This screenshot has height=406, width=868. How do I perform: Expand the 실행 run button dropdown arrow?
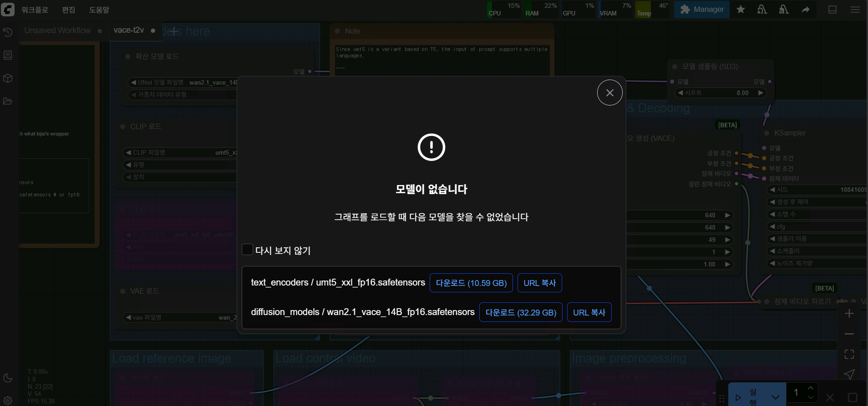tap(775, 397)
